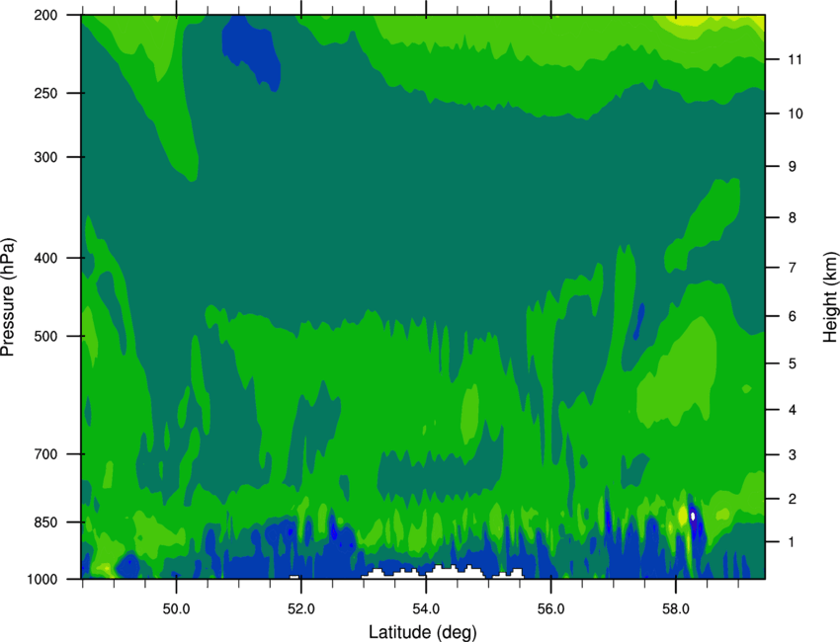Click the 5 km height label
The height and width of the screenshot is (642, 840).
click(793, 363)
